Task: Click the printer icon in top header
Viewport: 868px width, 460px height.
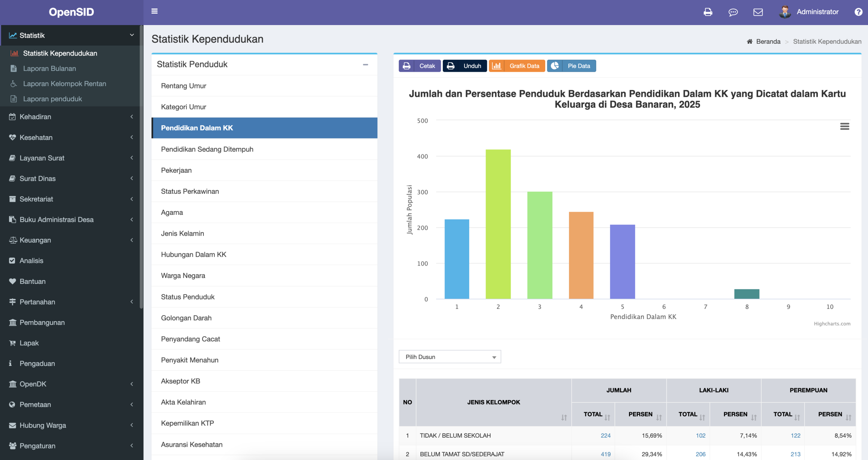Action: tap(708, 12)
